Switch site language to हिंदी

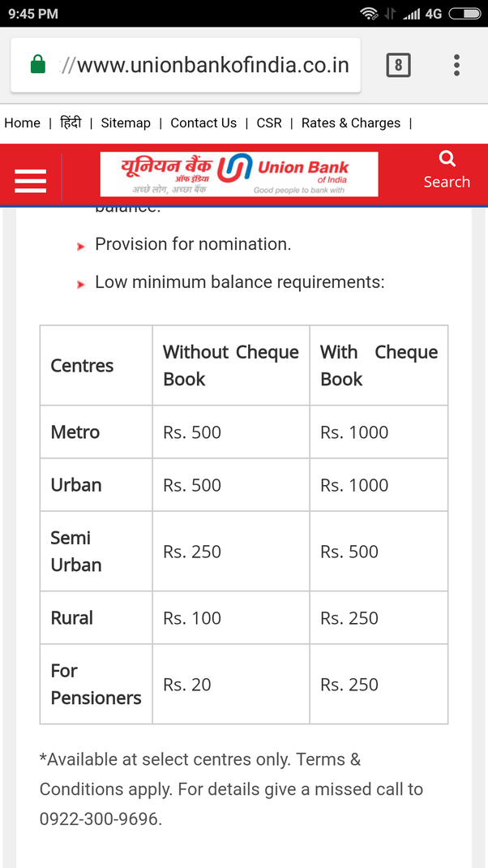[71, 123]
